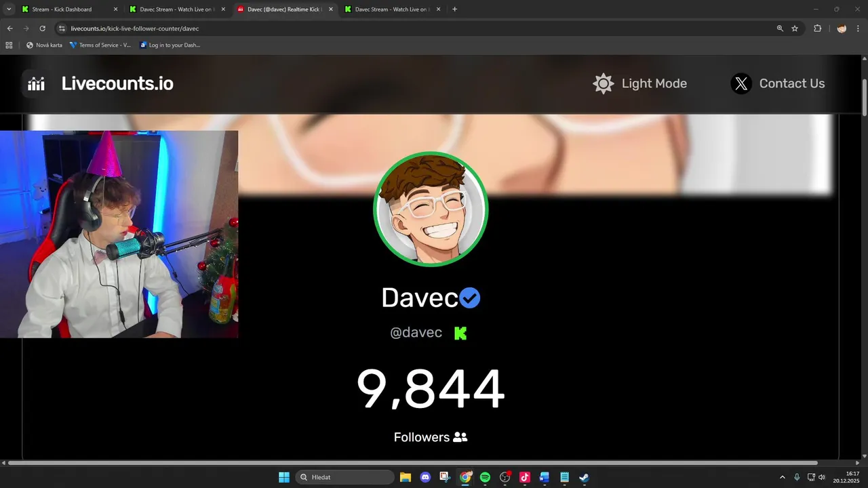This screenshot has width=868, height=488.
Task: Open the Chrome three-dot menu
Action: pyautogui.click(x=859, y=28)
